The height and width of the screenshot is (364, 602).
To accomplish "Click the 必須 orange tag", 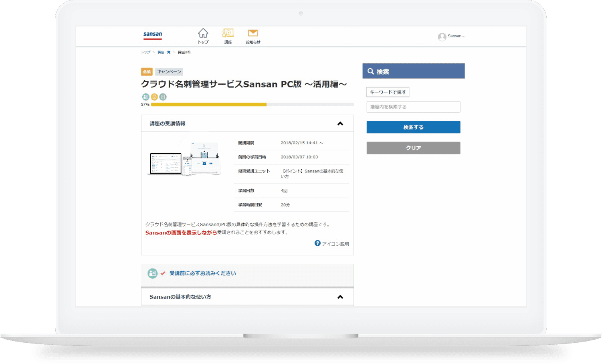I will click(x=147, y=72).
